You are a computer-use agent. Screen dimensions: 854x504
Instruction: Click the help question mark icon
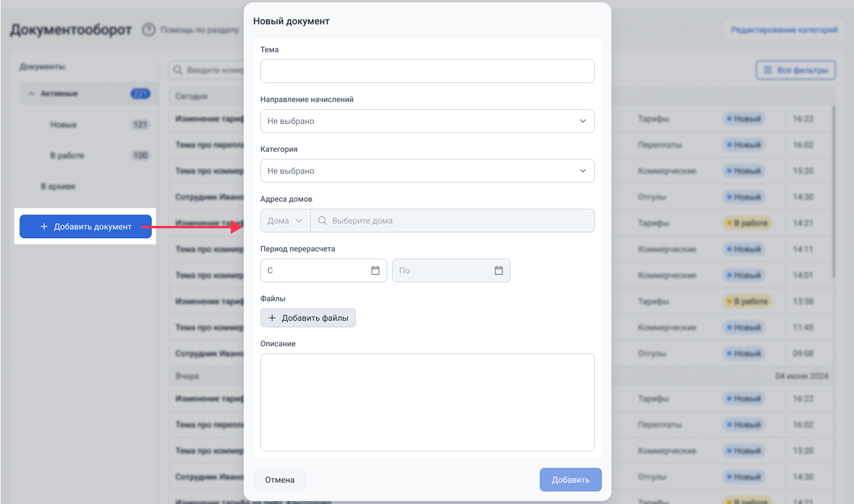pyautogui.click(x=148, y=30)
